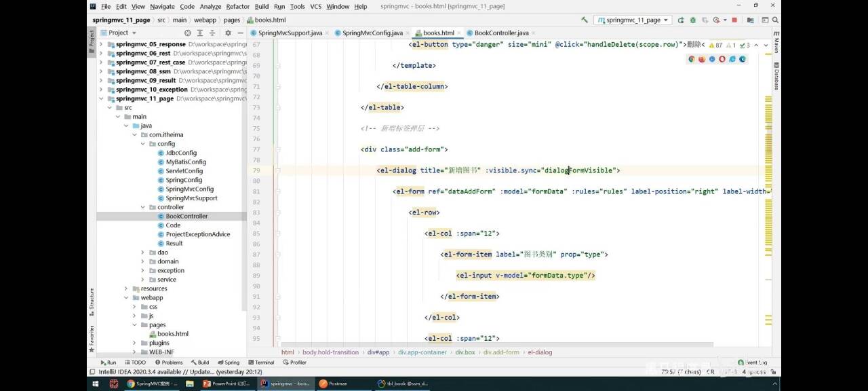Open the Run tool window button

point(107,362)
